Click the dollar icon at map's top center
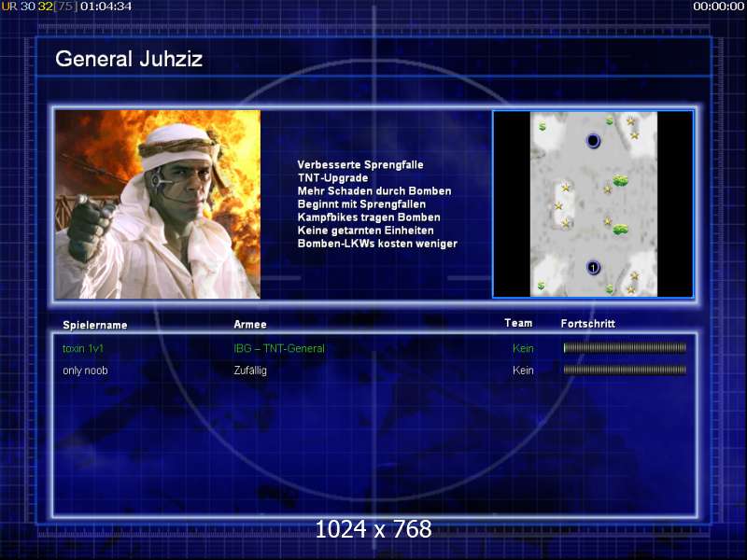 click(x=610, y=121)
